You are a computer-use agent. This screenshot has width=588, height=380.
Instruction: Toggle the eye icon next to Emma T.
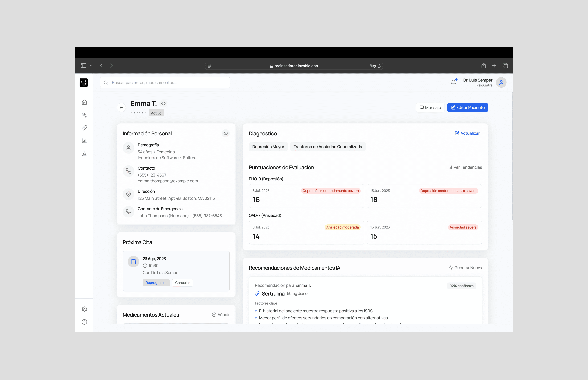coord(163,103)
